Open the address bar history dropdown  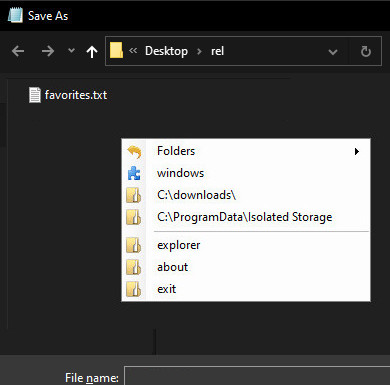(x=333, y=52)
